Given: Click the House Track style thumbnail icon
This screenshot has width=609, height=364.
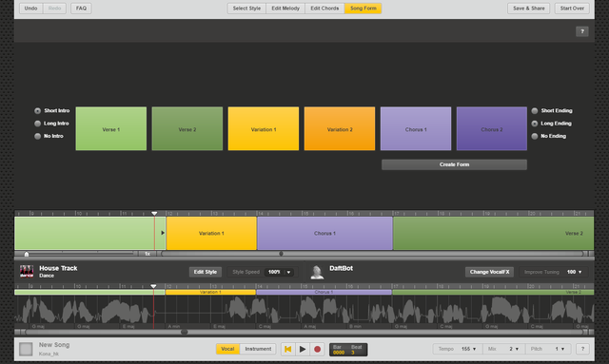Looking at the screenshot, I should pos(27,271).
